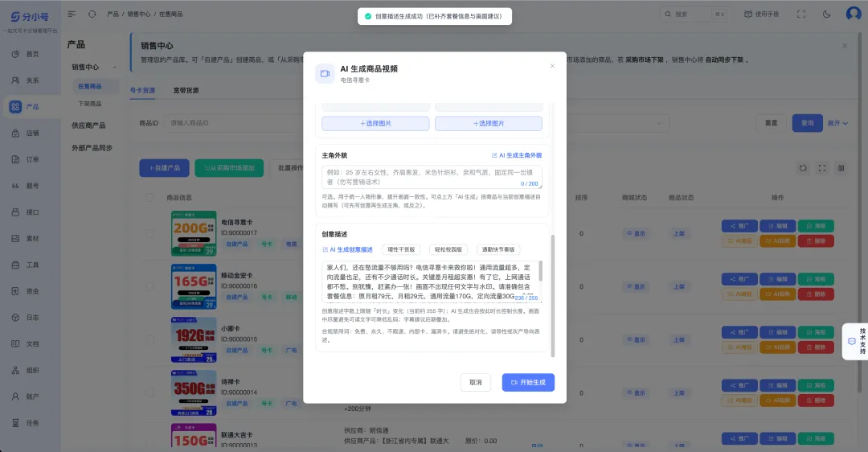Open 资金 in the left sidebar

[x=26, y=291]
